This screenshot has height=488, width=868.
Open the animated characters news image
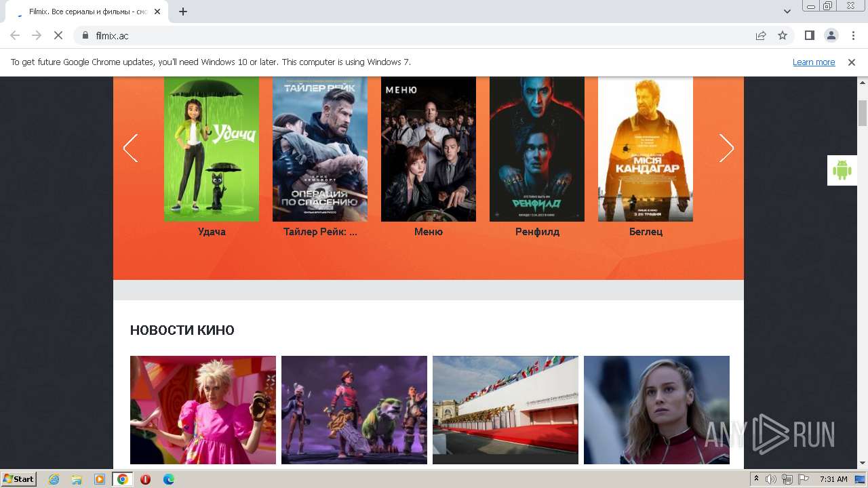(x=354, y=410)
